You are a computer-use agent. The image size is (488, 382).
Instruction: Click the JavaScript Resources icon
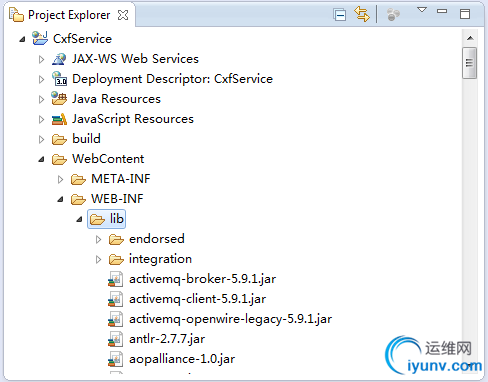[59, 119]
